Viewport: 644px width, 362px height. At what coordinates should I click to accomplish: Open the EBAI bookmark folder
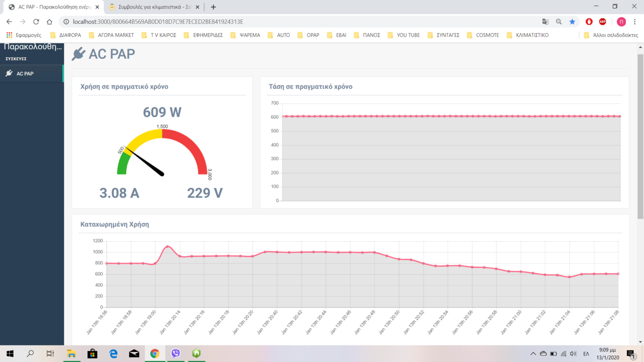tap(337, 35)
